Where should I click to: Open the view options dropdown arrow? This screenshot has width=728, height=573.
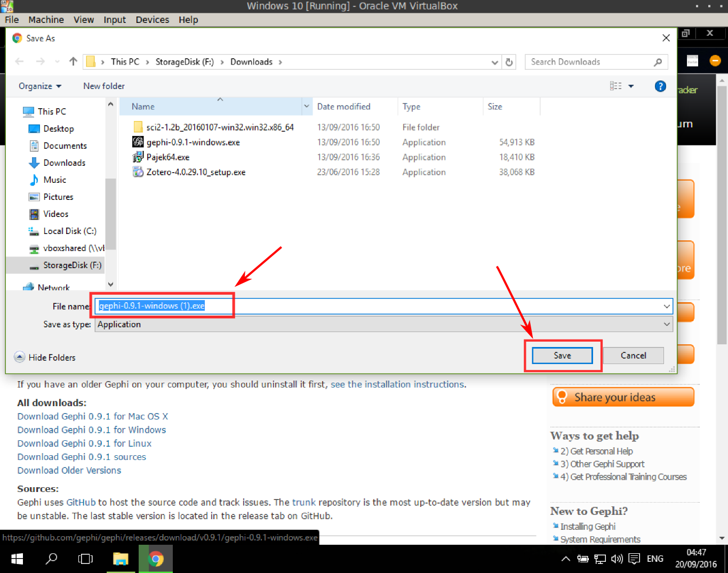click(631, 86)
